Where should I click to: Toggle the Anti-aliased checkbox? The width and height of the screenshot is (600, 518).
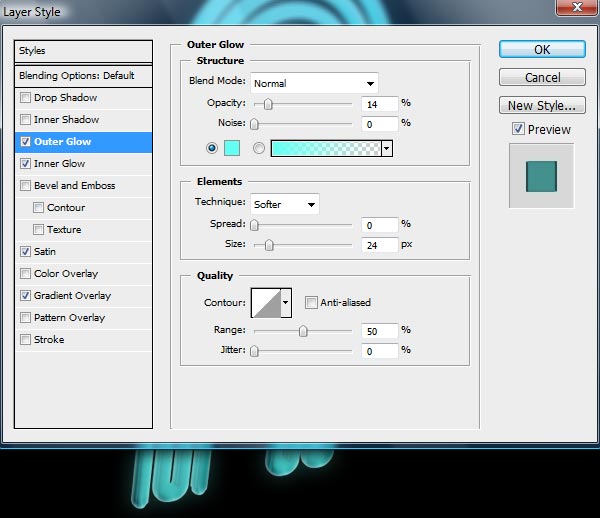pos(311,303)
